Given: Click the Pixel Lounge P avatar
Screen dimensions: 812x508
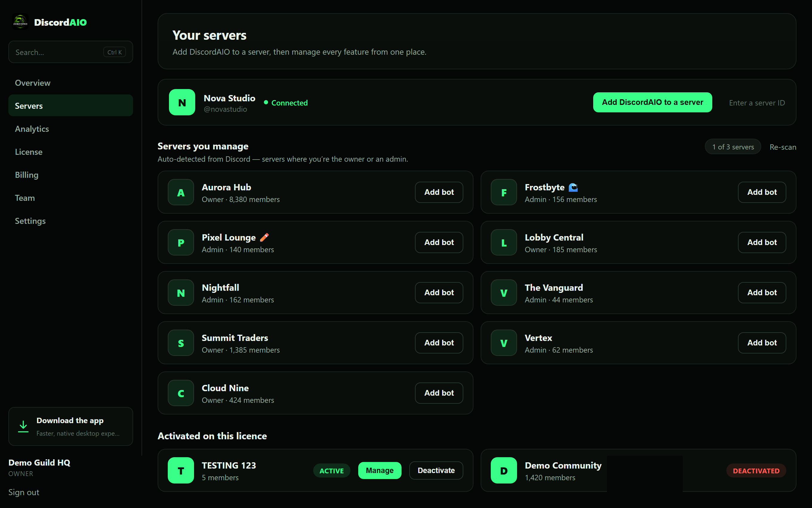Looking at the screenshot, I should coord(181,242).
